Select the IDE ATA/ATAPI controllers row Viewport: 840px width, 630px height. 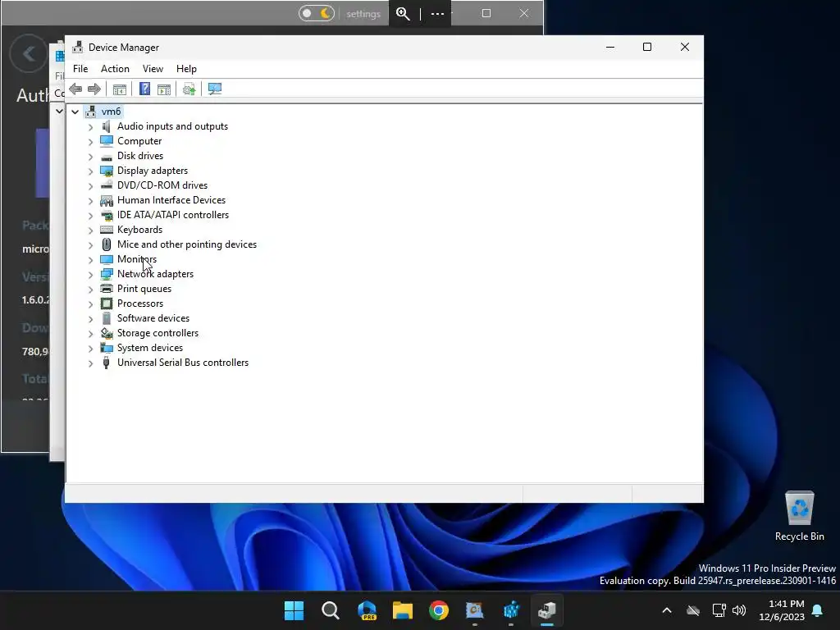pos(173,215)
